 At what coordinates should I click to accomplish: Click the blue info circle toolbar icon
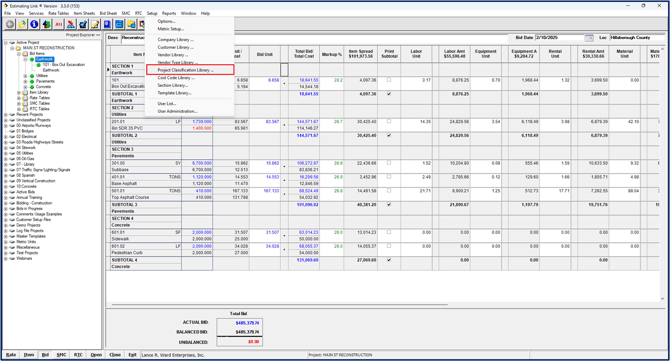pyautogui.click(x=34, y=24)
